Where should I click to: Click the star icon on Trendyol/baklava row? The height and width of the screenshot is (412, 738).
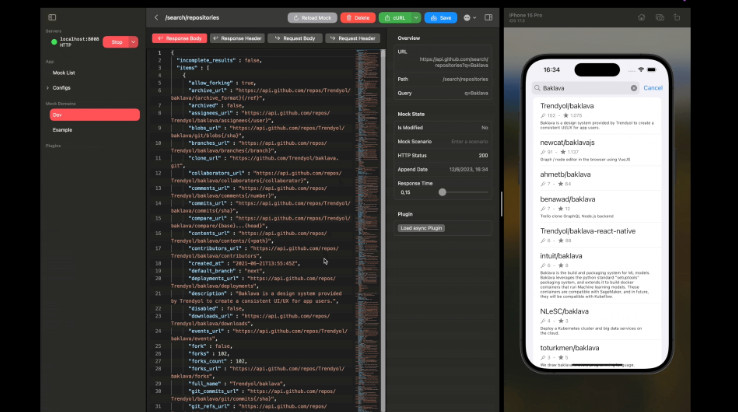(x=566, y=115)
